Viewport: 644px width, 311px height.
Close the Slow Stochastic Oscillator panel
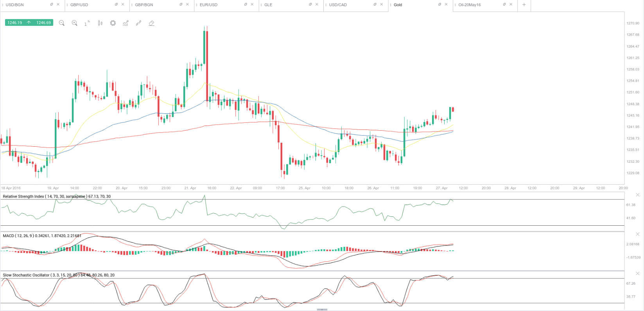pyautogui.click(x=637, y=274)
